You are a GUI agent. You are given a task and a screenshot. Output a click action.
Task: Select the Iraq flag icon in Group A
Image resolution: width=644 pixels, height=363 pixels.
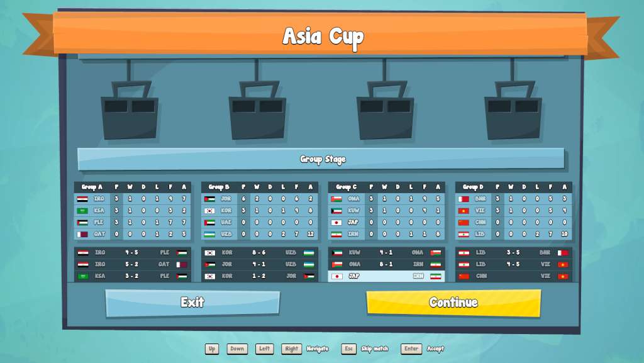click(82, 198)
